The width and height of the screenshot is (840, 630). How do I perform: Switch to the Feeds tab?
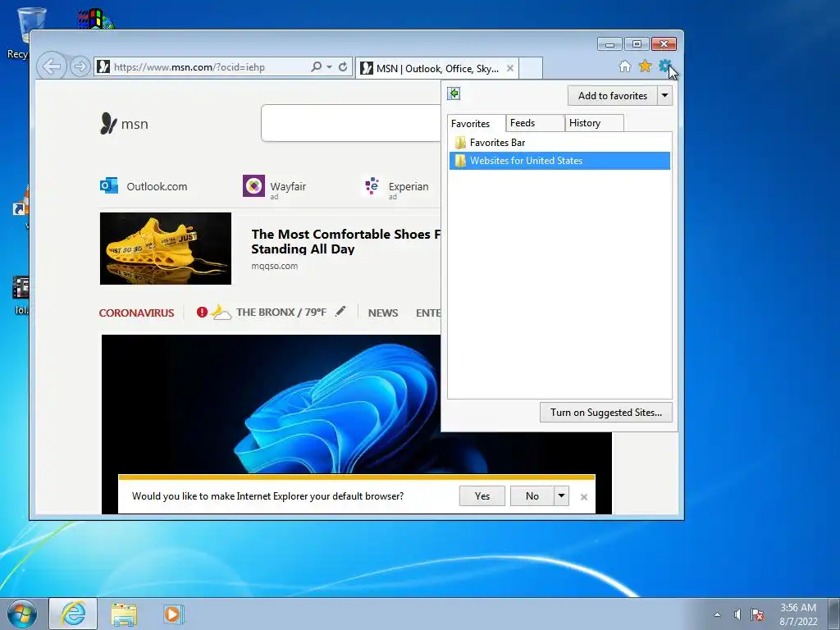click(x=535, y=123)
